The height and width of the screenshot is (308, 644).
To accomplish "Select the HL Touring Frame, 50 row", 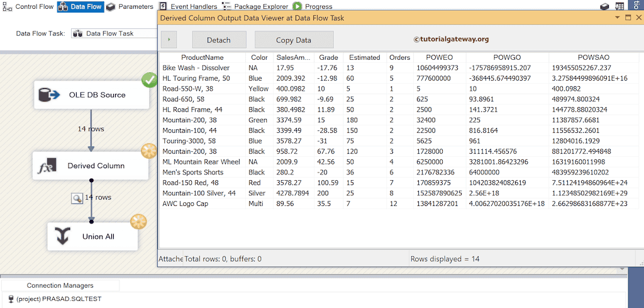I will (x=399, y=78).
